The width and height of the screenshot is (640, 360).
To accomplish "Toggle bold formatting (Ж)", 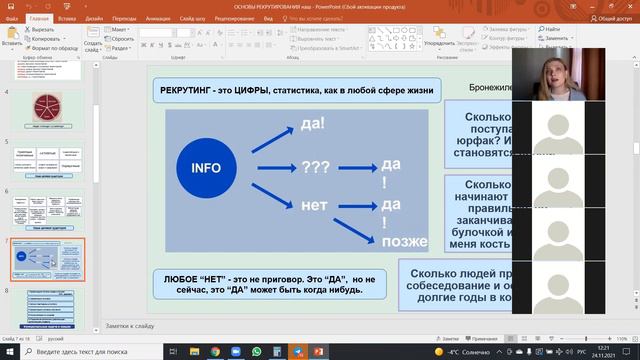I will [x=143, y=45].
